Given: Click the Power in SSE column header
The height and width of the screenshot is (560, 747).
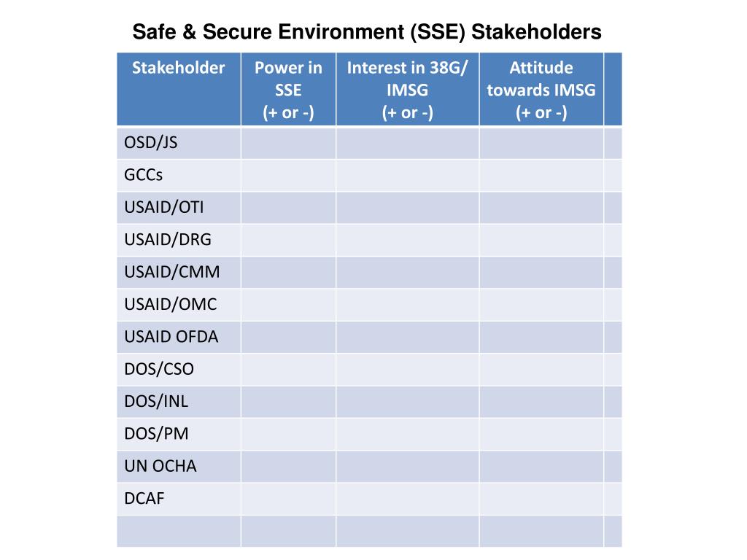Looking at the screenshot, I should pyautogui.click(x=288, y=89).
